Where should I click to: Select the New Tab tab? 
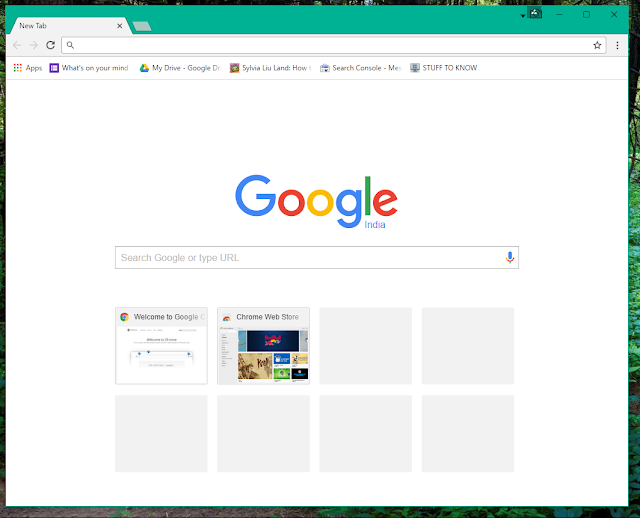pyautogui.click(x=69, y=26)
